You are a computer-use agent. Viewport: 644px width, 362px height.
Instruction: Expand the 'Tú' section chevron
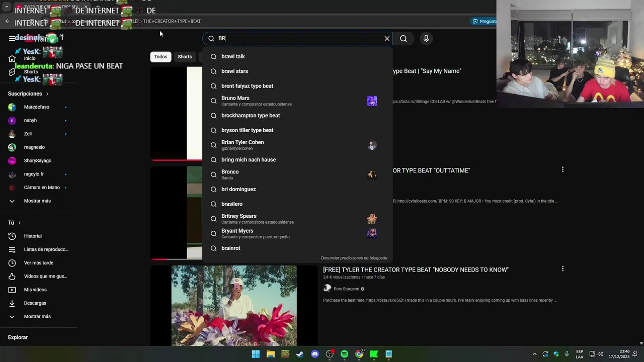click(x=20, y=223)
